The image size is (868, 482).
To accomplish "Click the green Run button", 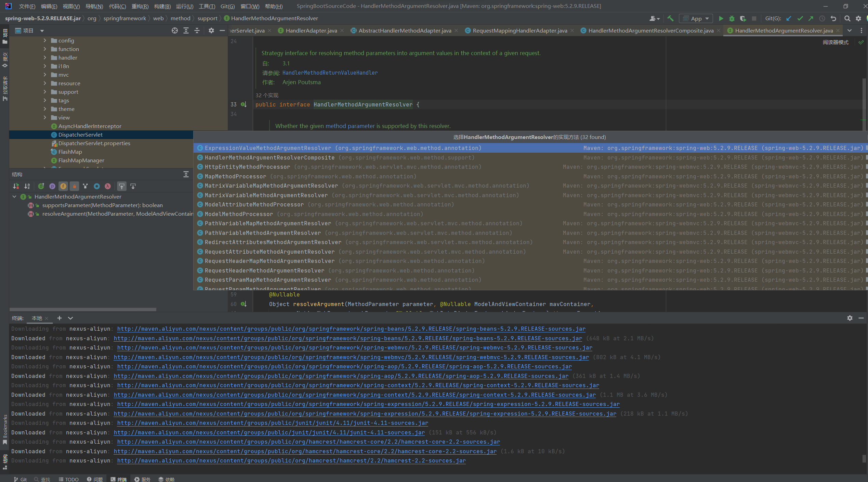I will (721, 18).
